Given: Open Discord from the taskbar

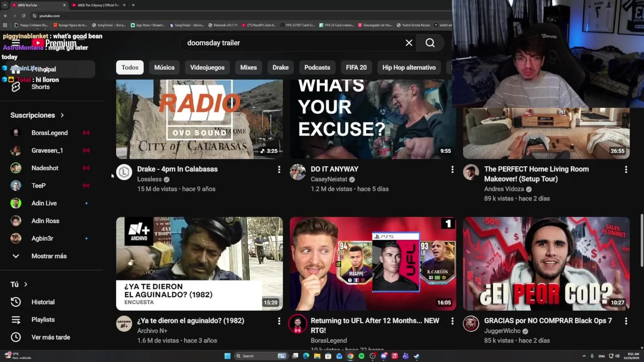Looking at the screenshot, I should tap(383, 356).
